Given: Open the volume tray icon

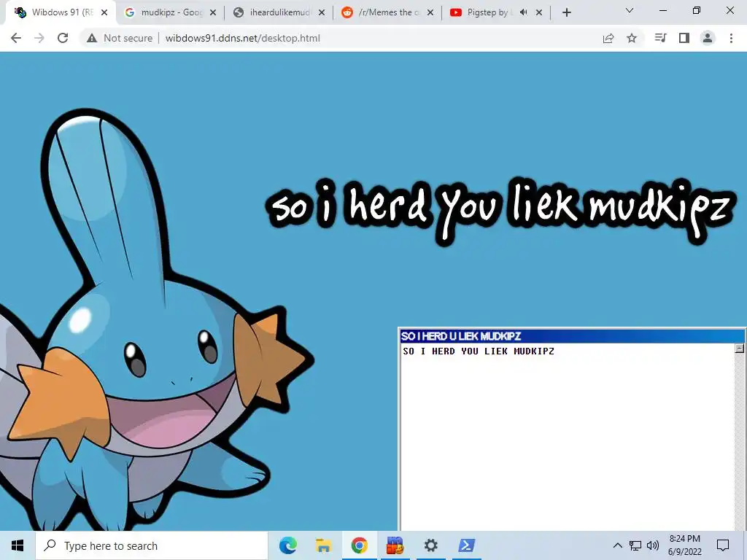Looking at the screenshot, I should (653, 545).
